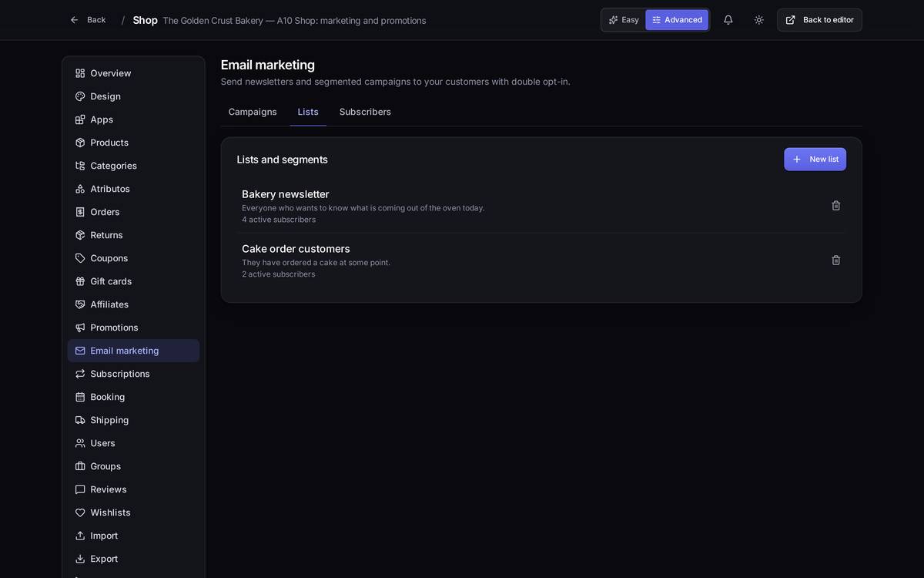Go to Returns in the sidebar
Image resolution: width=924 pixels, height=578 pixels.
pos(133,235)
